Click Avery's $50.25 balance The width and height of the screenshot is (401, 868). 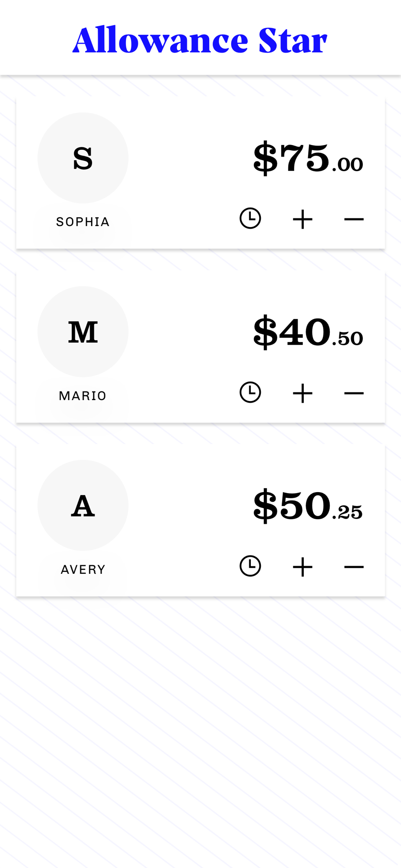pos(308,506)
